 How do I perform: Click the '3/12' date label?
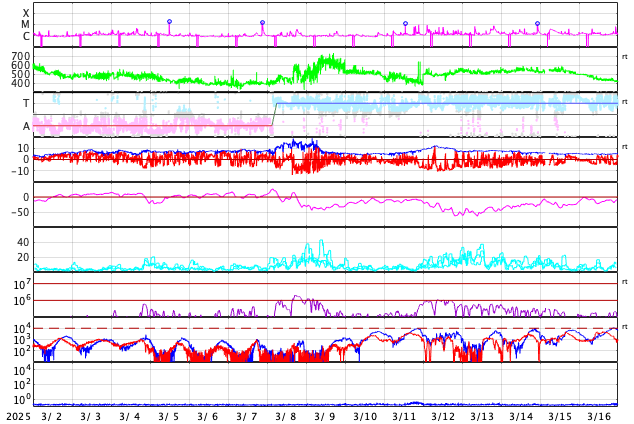tap(443, 417)
